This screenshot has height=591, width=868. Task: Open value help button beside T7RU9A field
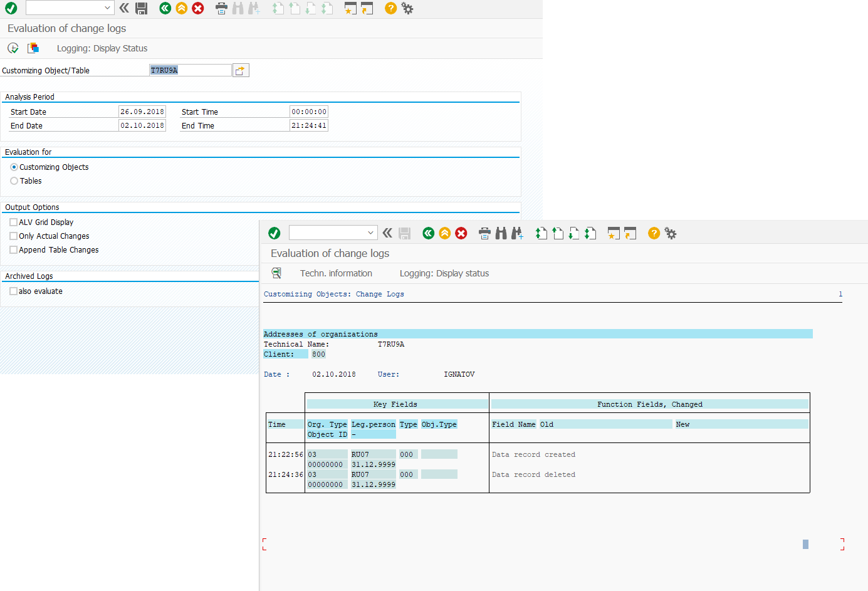[241, 70]
